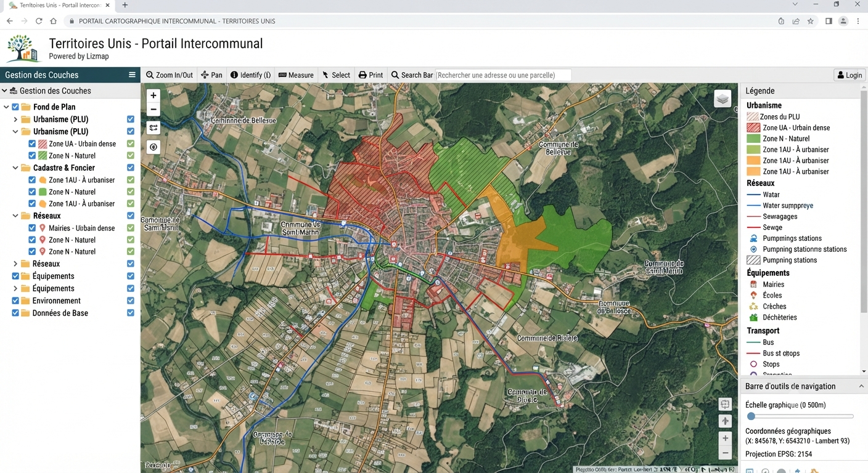Click the Environnement layer group name
The width and height of the screenshot is (868, 473).
point(57,301)
